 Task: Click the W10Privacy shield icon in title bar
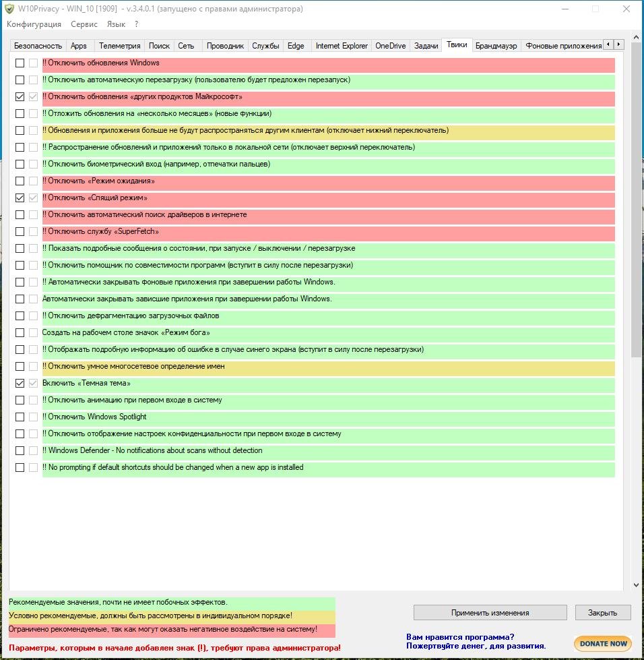9,9
